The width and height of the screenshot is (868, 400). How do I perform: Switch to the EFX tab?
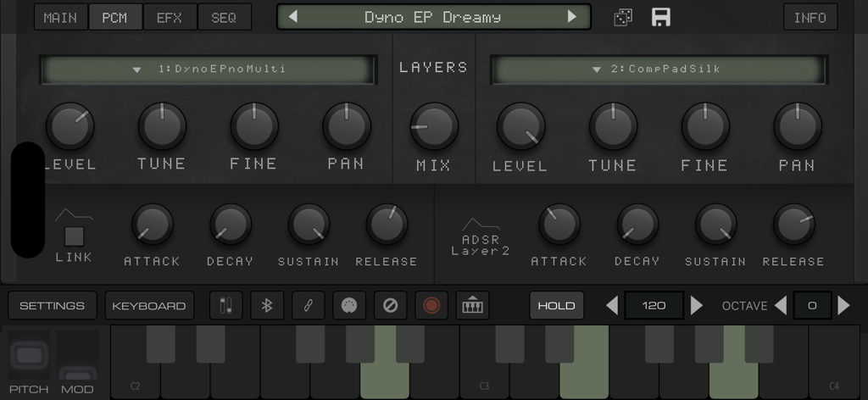[x=169, y=17]
